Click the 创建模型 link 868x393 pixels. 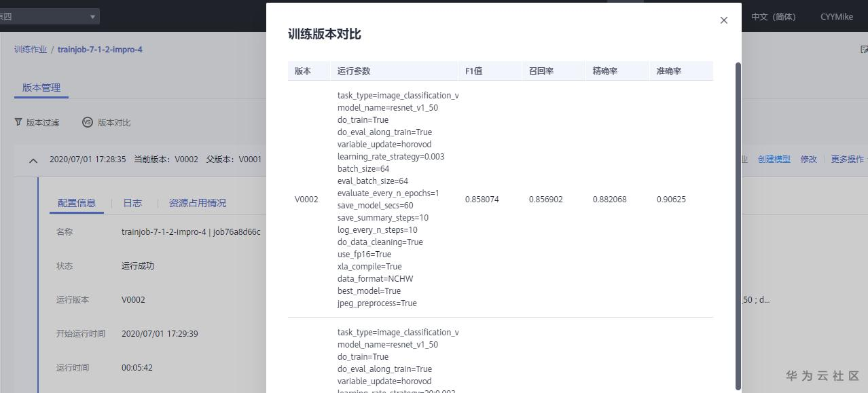click(774, 160)
